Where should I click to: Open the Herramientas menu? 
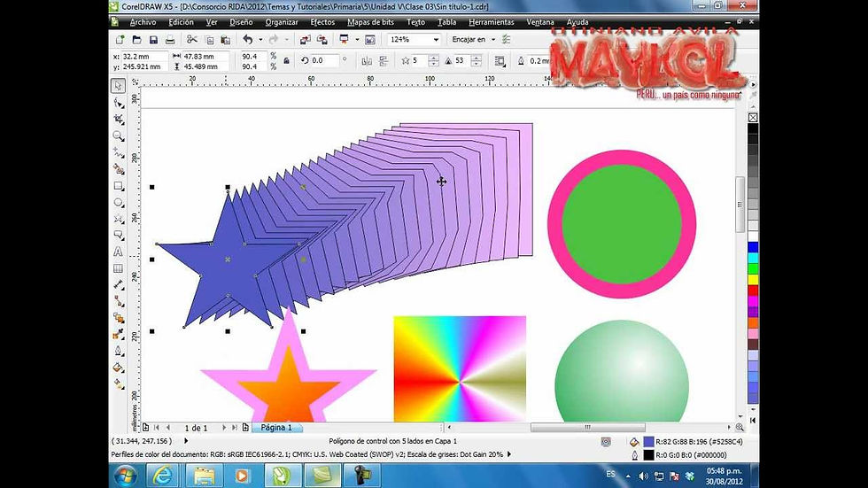pyautogui.click(x=491, y=22)
